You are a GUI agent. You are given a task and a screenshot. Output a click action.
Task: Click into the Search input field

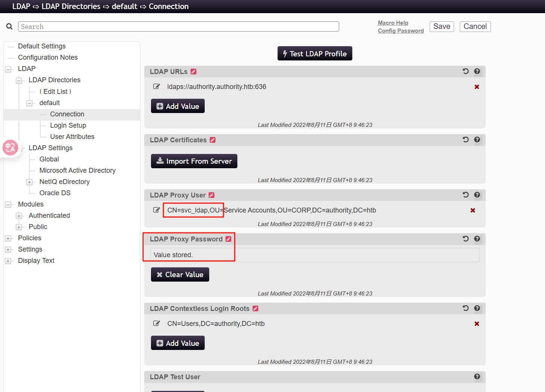(x=178, y=27)
